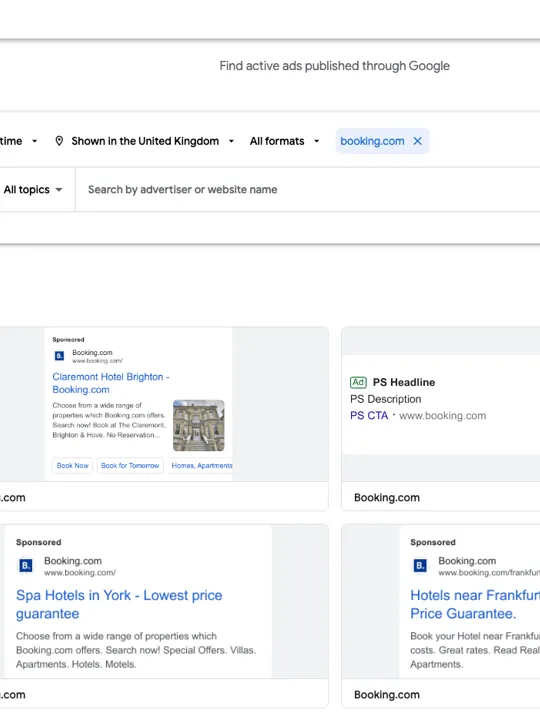Click the booking.com filter chip label
Screen dimensions: 540x720
(x=372, y=141)
